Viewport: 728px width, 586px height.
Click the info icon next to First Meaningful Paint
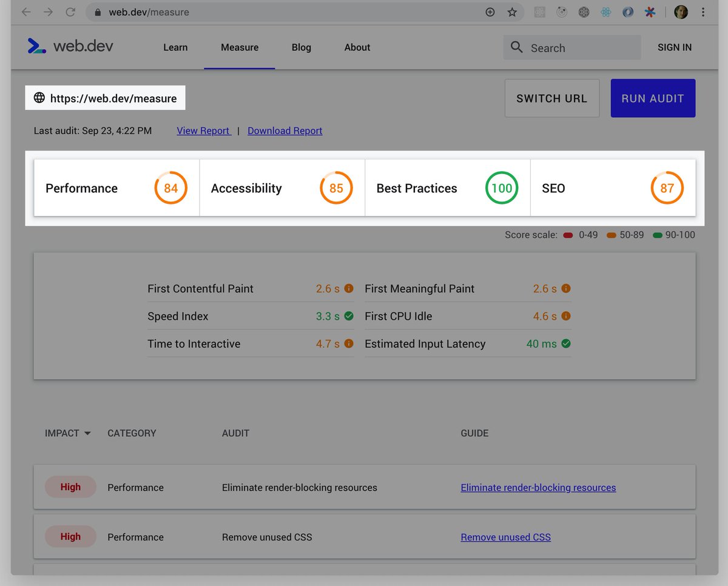[x=566, y=289]
